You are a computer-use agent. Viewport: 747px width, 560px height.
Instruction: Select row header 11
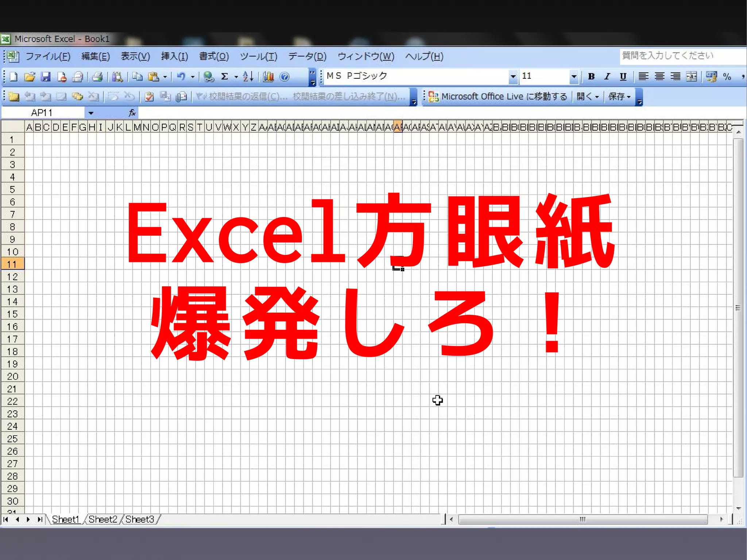point(12,264)
